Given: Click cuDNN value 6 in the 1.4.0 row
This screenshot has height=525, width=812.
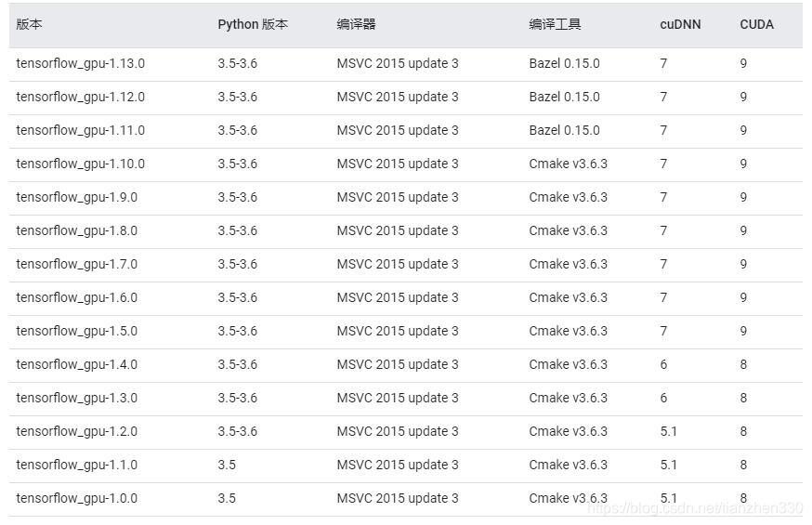Looking at the screenshot, I should point(663,365).
